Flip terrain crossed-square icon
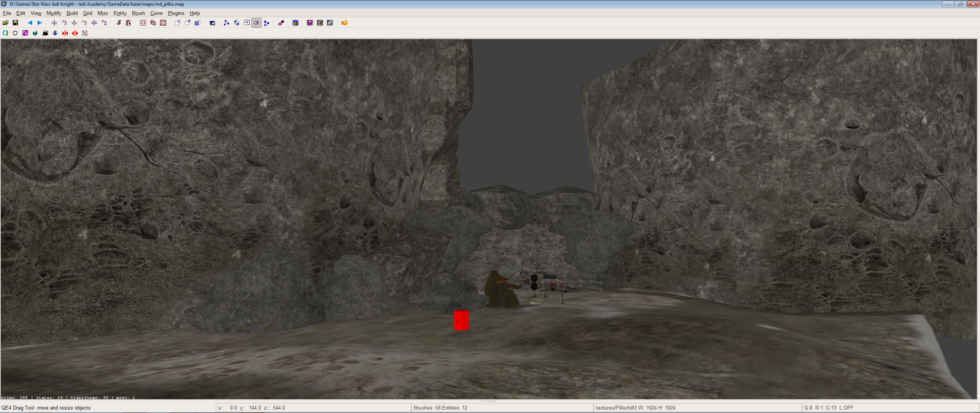The width and height of the screenshot is (980, 413). [x=85, y=33]
